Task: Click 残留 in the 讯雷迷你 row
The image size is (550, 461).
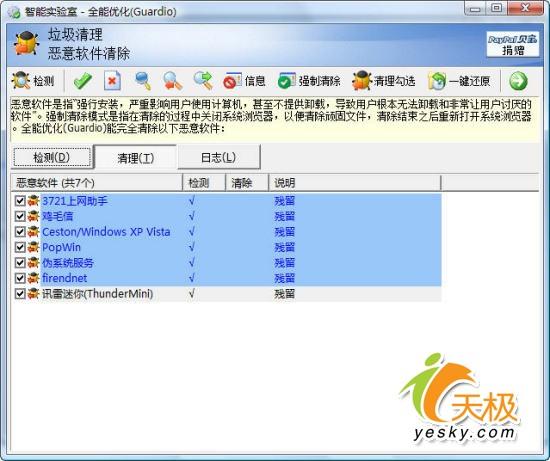Action: 284,294
